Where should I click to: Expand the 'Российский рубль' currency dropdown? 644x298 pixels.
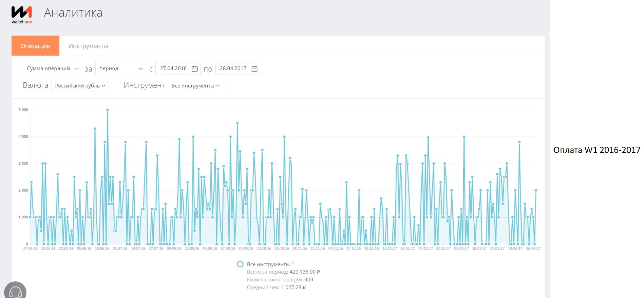(x=80, y=86)
